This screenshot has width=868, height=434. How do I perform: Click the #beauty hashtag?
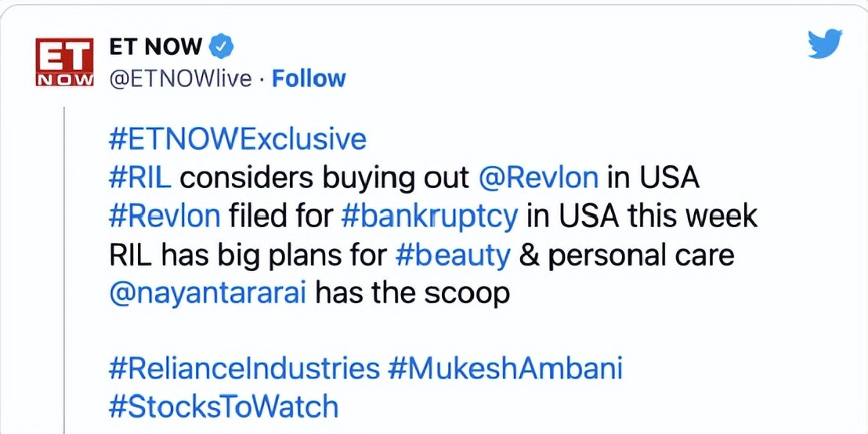click(454, 255)
